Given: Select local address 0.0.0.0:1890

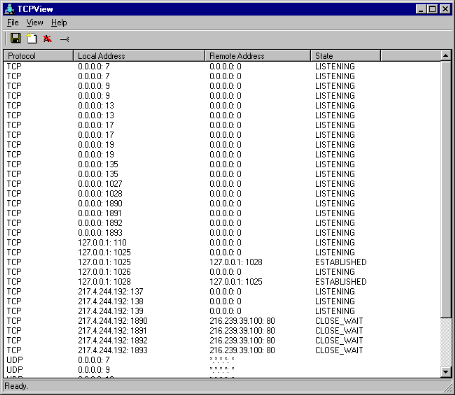Looking at the screenshot, I should coord(100,203).
